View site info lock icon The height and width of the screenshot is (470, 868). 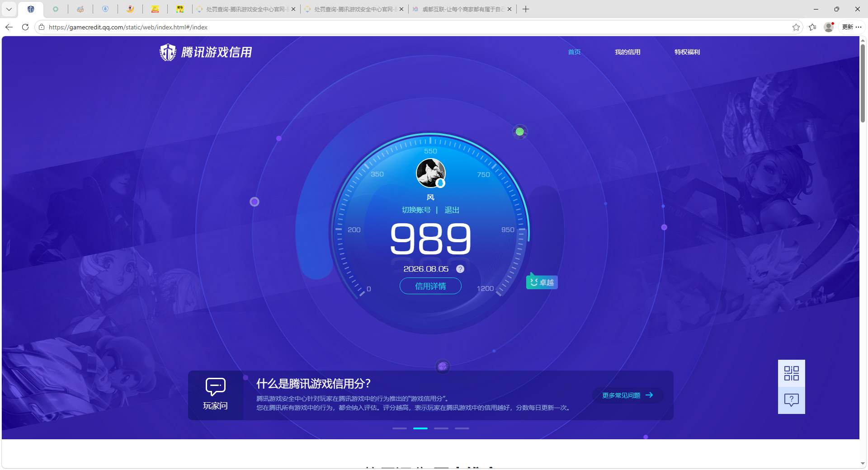[x=42, y=27]
